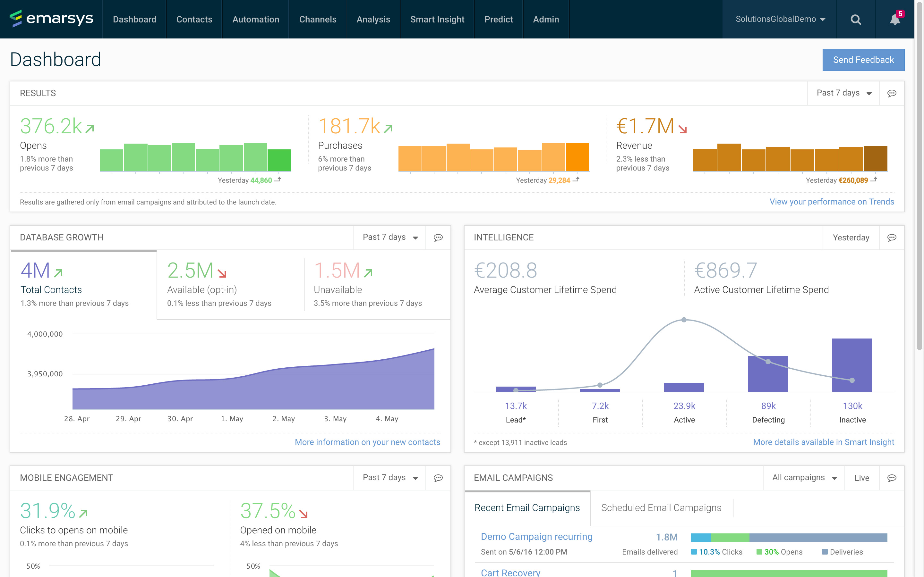Expand Results Past 7 days dropdown
The height and width of the screenshot is (577, 924).
click(x=843, y=94)
